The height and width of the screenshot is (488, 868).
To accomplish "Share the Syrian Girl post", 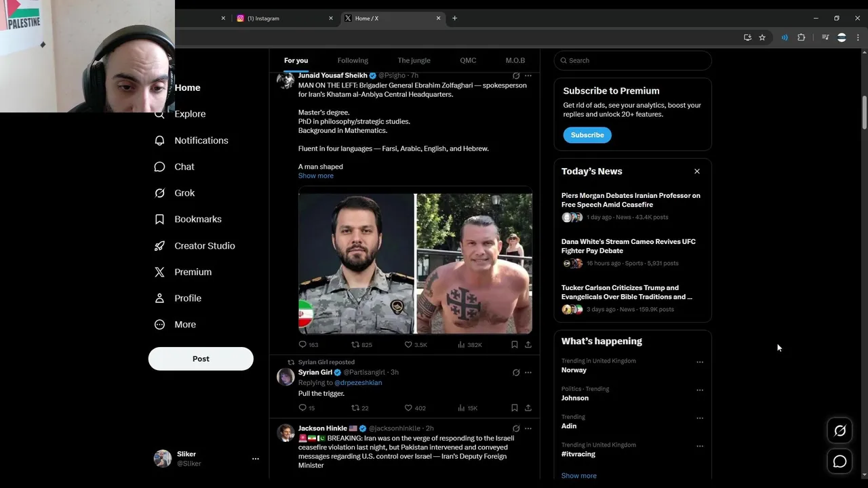I will click(528, 408).
